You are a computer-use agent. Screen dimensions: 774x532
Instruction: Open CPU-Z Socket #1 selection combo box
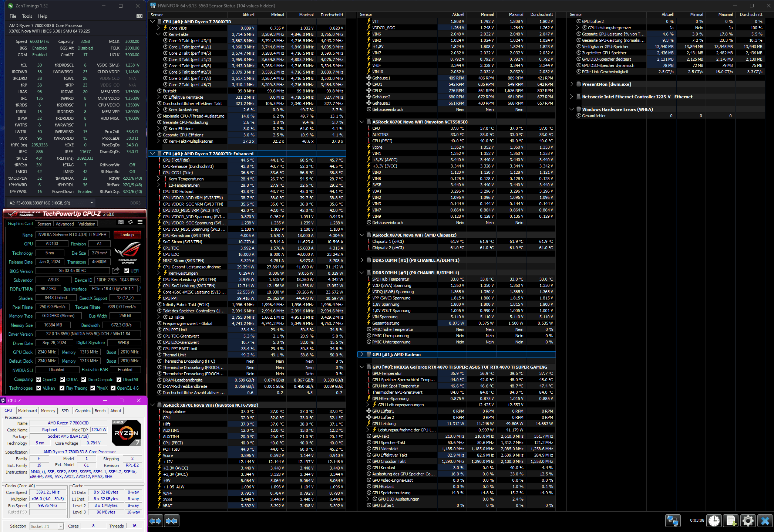coord(47,526)
